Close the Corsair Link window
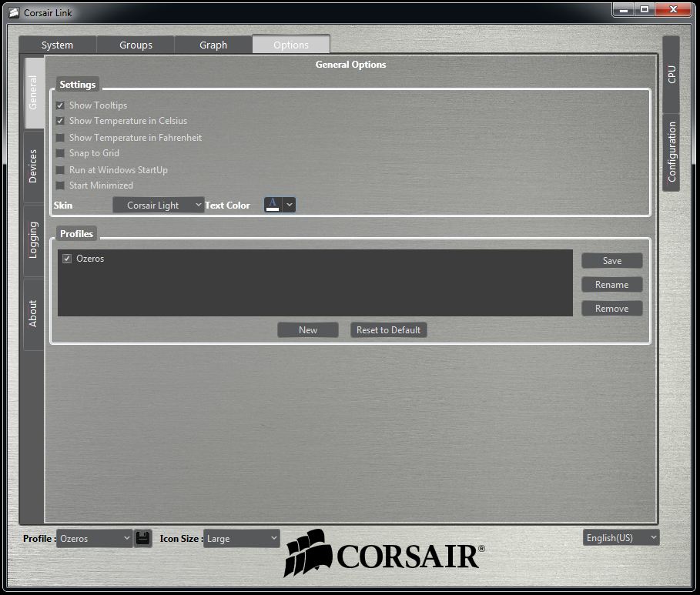 pyautogui.click(x=673, y=9)
